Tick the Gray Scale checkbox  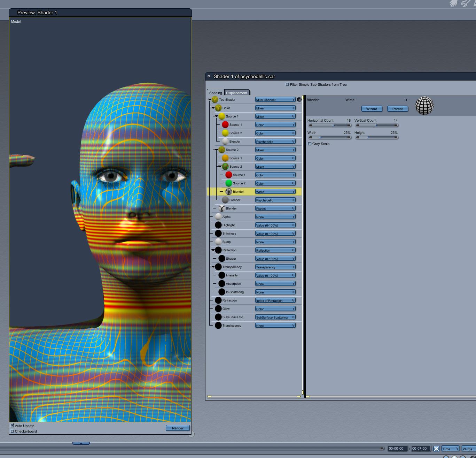[310, 144]
